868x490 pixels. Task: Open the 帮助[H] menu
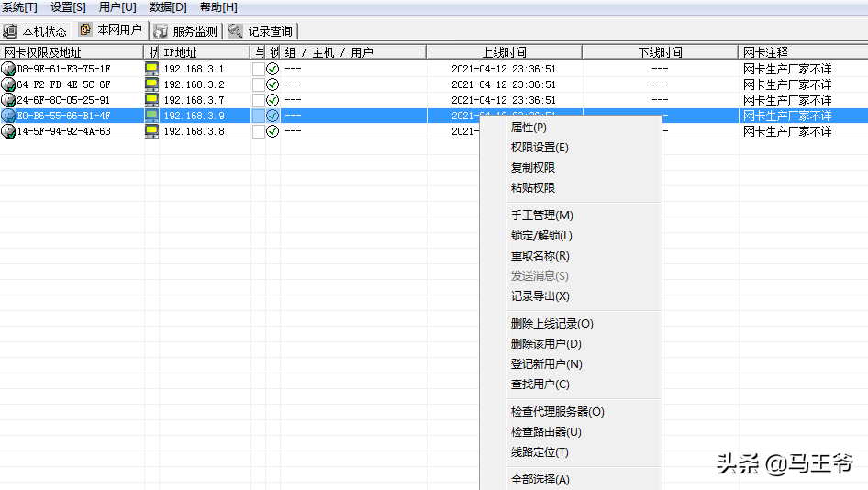(218, 7)
